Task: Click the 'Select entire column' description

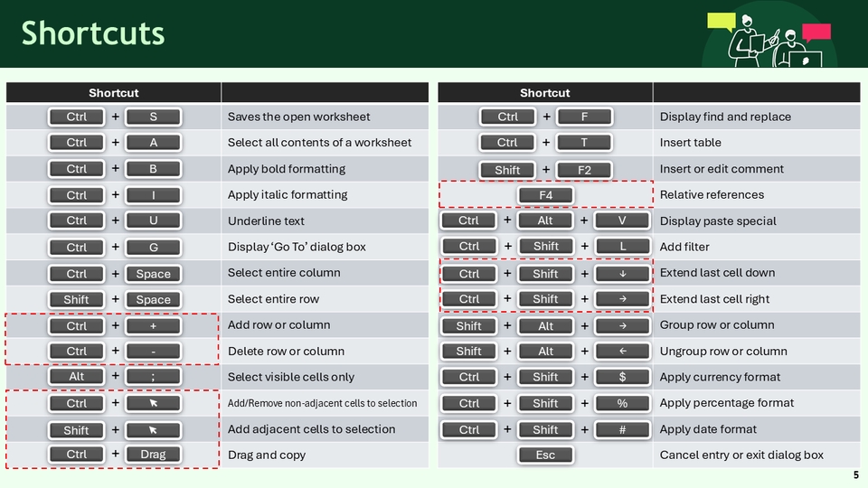Action: 284,273
